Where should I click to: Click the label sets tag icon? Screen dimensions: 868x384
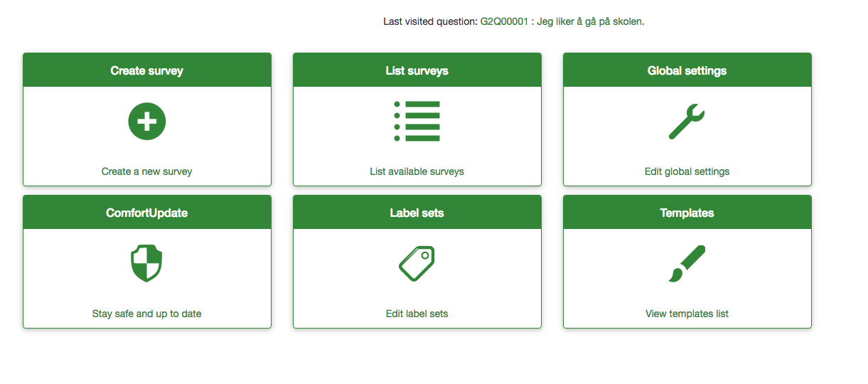pos(417,263)
